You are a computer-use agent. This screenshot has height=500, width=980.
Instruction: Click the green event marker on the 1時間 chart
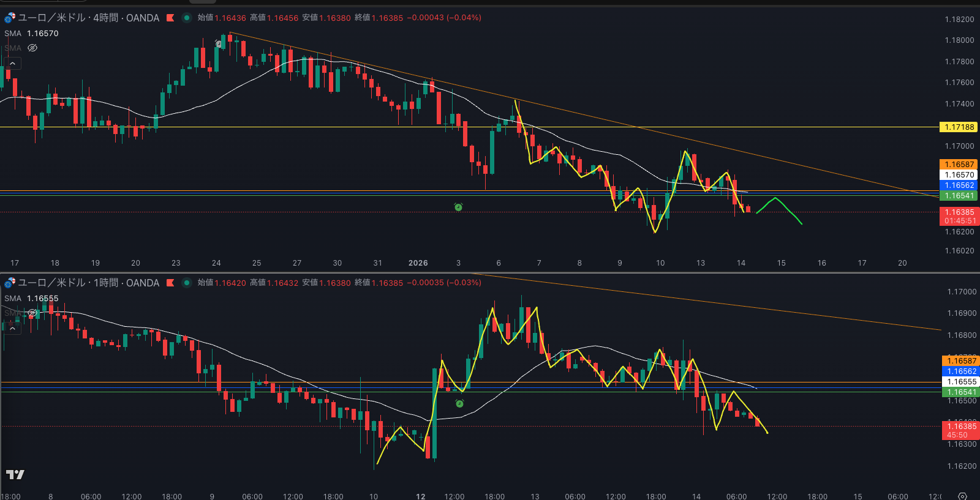pyautogui.click(x=459, y=403)
